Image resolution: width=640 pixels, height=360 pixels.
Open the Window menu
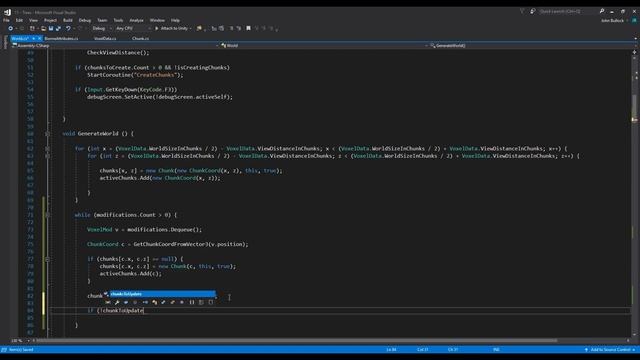click(157, 20)
